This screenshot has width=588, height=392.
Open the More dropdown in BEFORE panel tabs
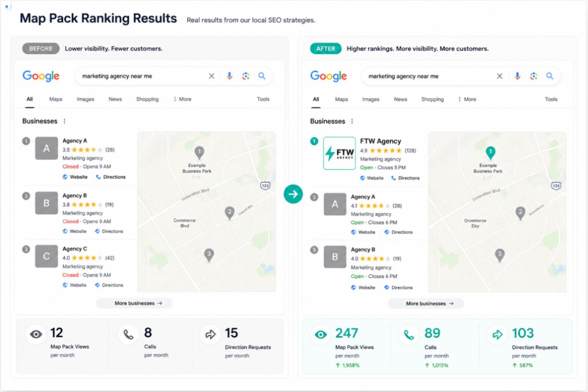[182, 99]
